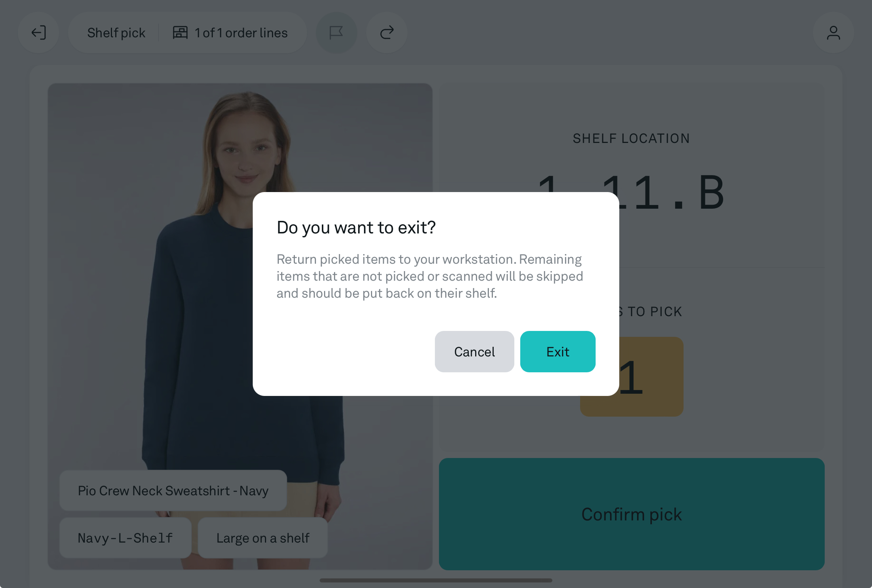Cancel the exit dialog
872x588 pixels.
pos(474,351)
